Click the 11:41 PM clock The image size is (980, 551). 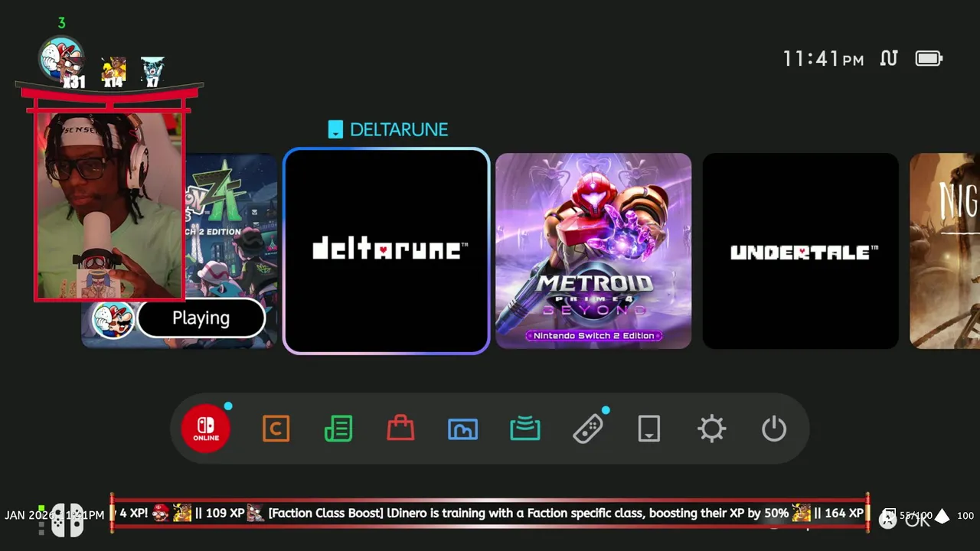(823, 59)
